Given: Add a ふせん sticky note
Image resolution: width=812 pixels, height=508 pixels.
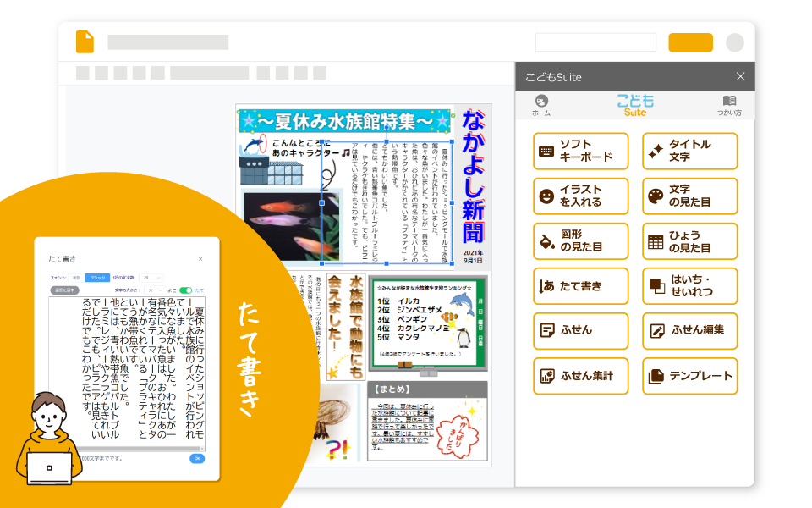Looking at the screenshot, I should (580, 330).
